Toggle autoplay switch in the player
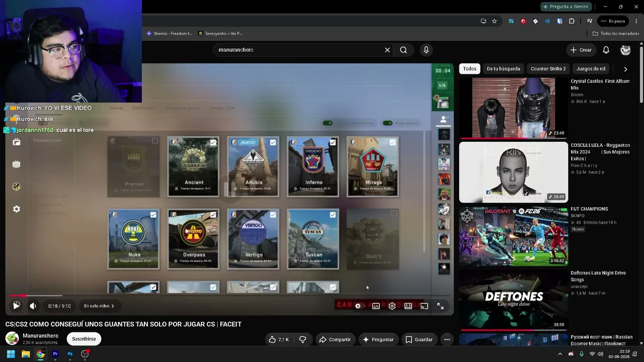Screen dimensions: 644x362 pyautogui.click(x=357, y=306)
